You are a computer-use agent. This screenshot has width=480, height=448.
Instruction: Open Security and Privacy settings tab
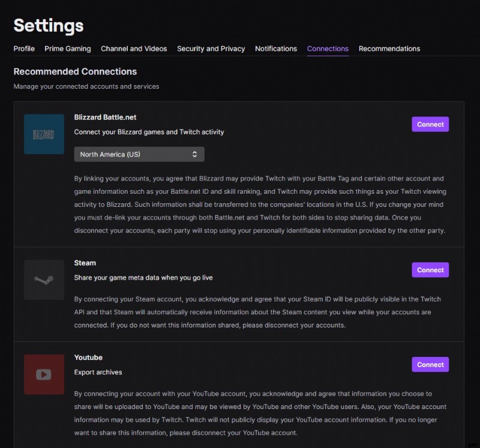(211, 49)
